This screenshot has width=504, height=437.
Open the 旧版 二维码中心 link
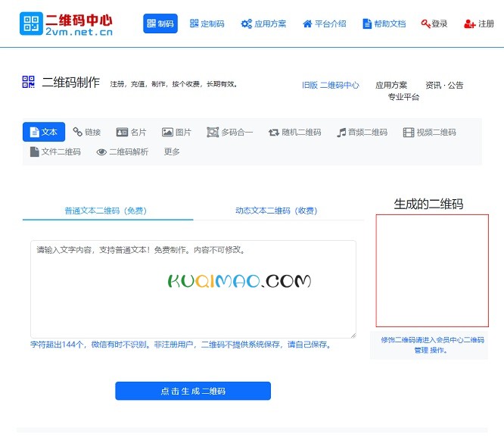331,85
